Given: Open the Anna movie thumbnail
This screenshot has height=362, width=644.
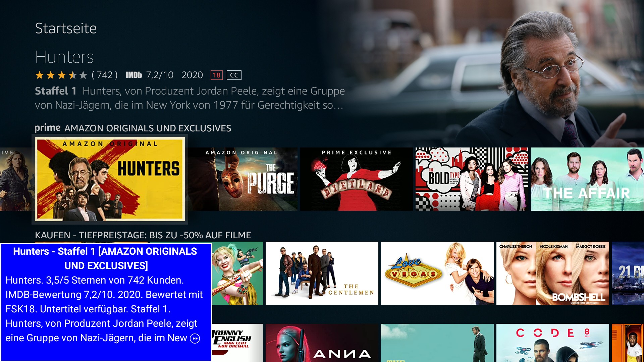Looking at the screenshot, I should point(322,343).
